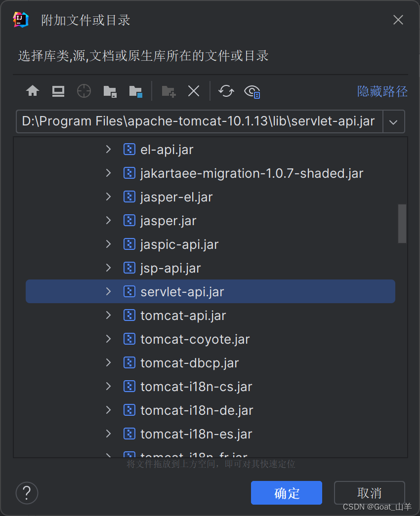This screenshot has width=420, height=516.
Task: Expand the jsp-api.jar node
Action: coord(108,268)
